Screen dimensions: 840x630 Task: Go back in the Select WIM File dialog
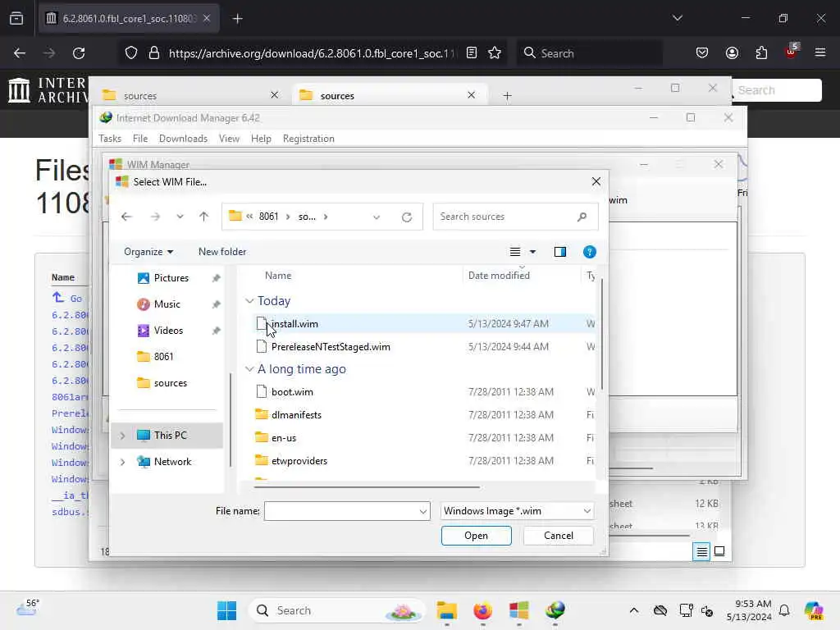[x=126, y=217]
